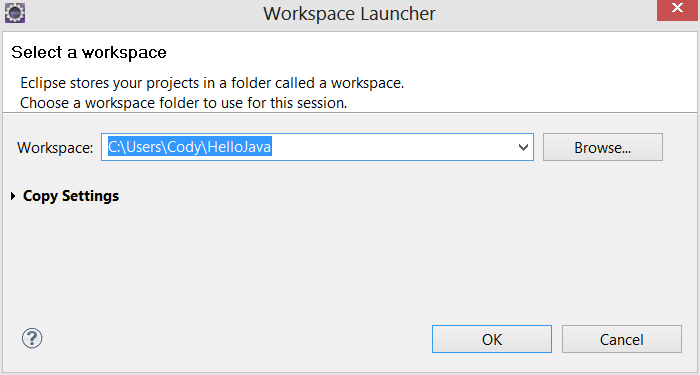Screen dimensions: 700x375
Task: Close the Workspace Launcher with the red X
Action: pos(677,9)
